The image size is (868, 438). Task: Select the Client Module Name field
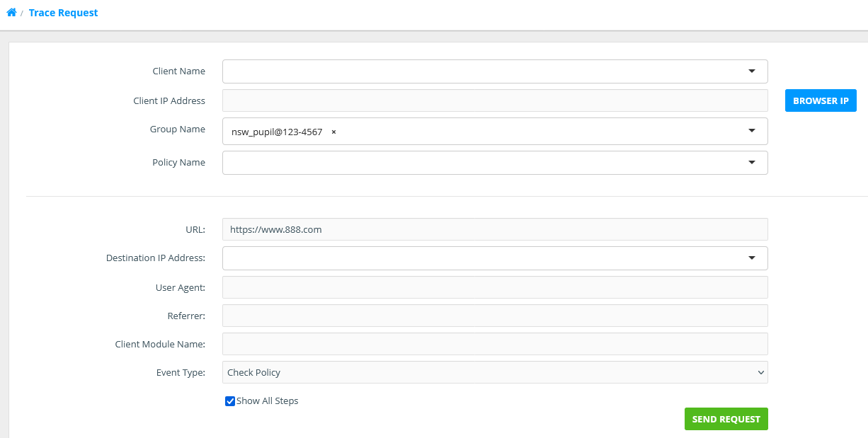click(x=495, y=344)
